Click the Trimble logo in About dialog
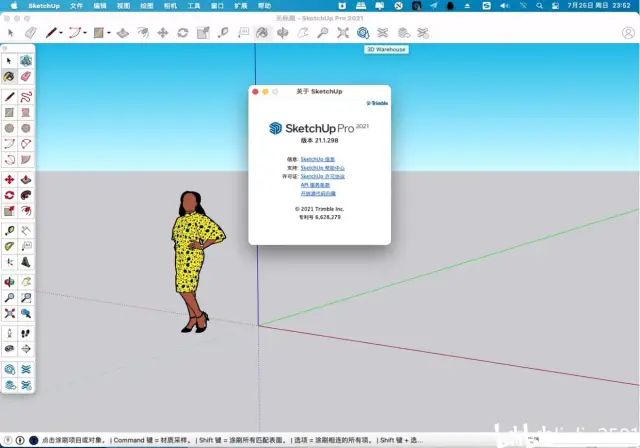 click(377, 103)
